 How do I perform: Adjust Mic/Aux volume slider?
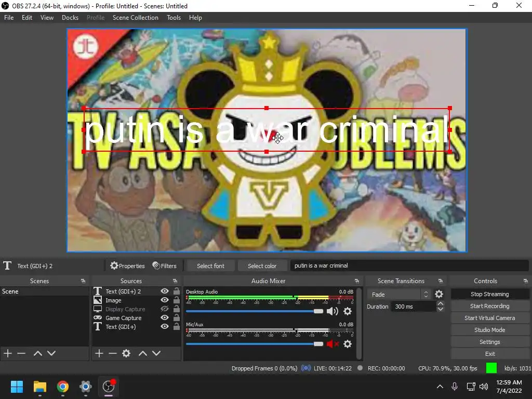255,344
